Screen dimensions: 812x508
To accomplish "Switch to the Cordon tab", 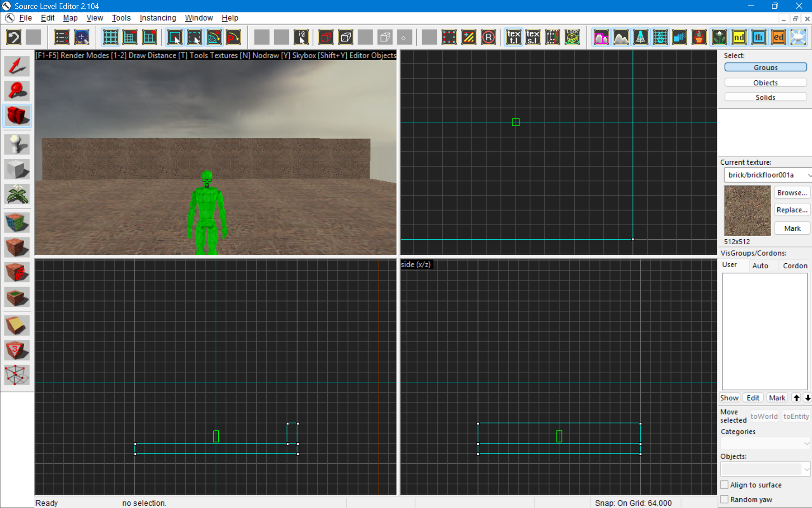I will (x=795, y=265).
